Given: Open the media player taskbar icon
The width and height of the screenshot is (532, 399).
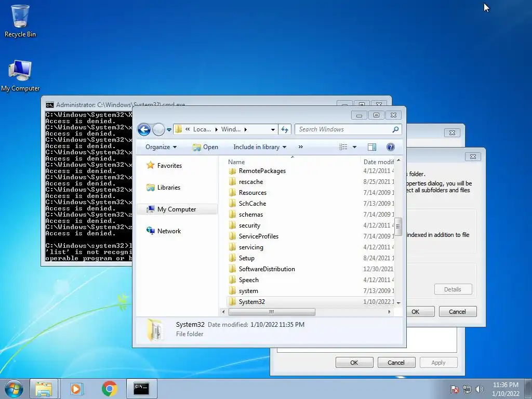Looking at the screenshot, I should coord(77,389).
